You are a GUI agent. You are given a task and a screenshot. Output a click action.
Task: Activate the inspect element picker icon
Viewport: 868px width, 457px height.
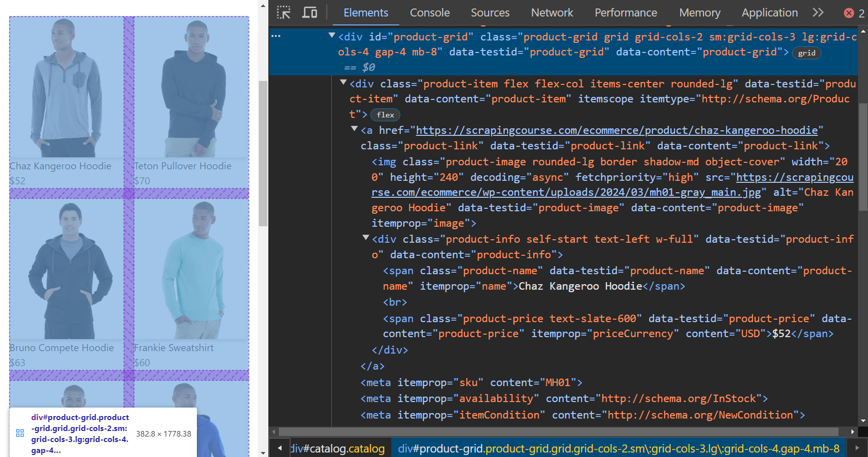(x=283, y=12)
